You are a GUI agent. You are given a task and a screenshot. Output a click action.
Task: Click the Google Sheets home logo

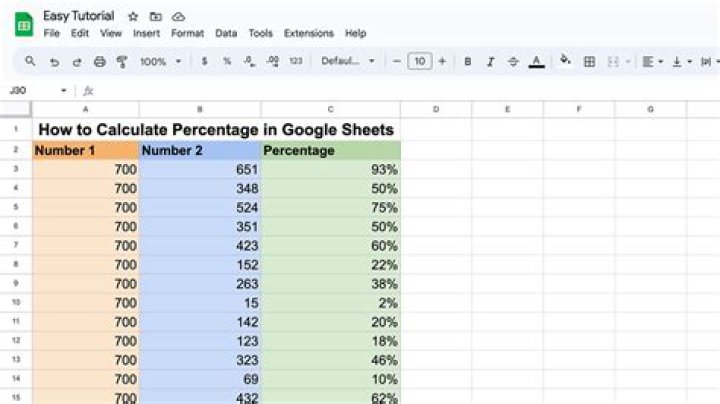24,24
